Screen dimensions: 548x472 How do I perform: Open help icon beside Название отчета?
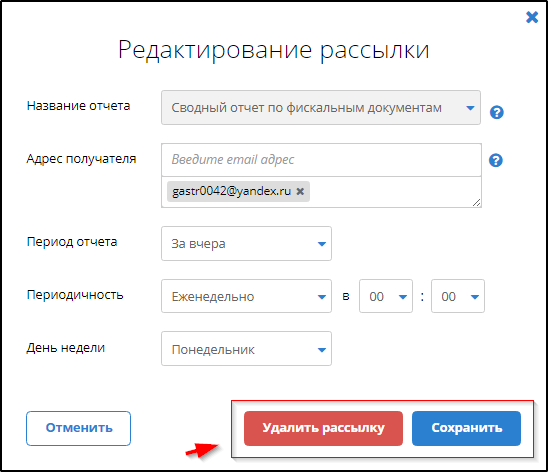(497, 112)
